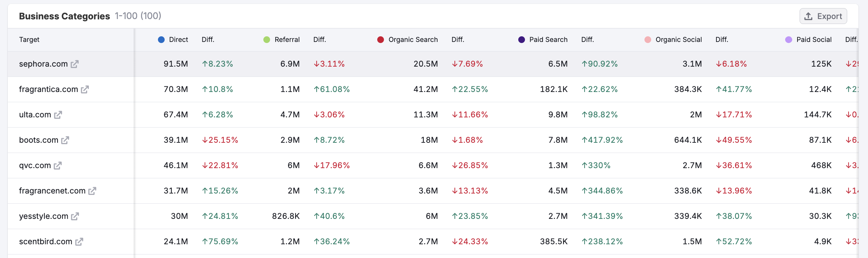Click Diff. header next to Paid Search

(x=588, y=39)
